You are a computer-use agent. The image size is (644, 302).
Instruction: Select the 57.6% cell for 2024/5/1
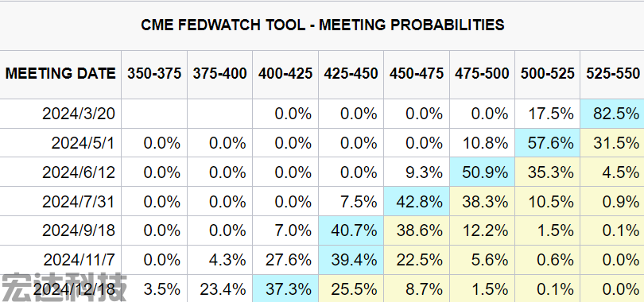[x=547, y=143]
